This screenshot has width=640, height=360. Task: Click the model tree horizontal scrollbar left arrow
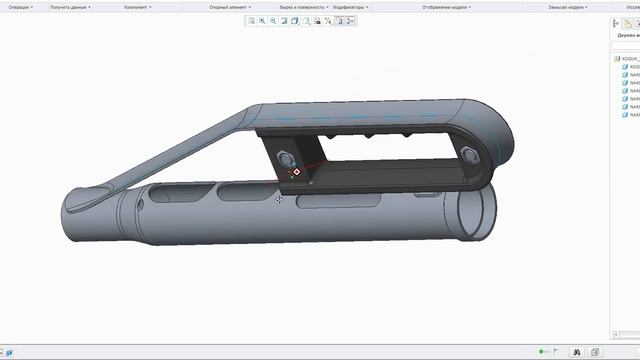616,335
